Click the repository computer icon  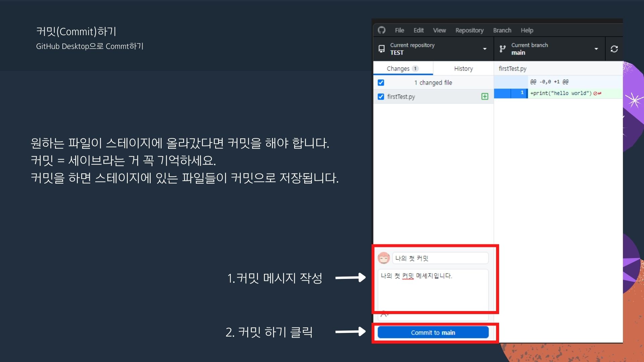click(x=381, y=49)
